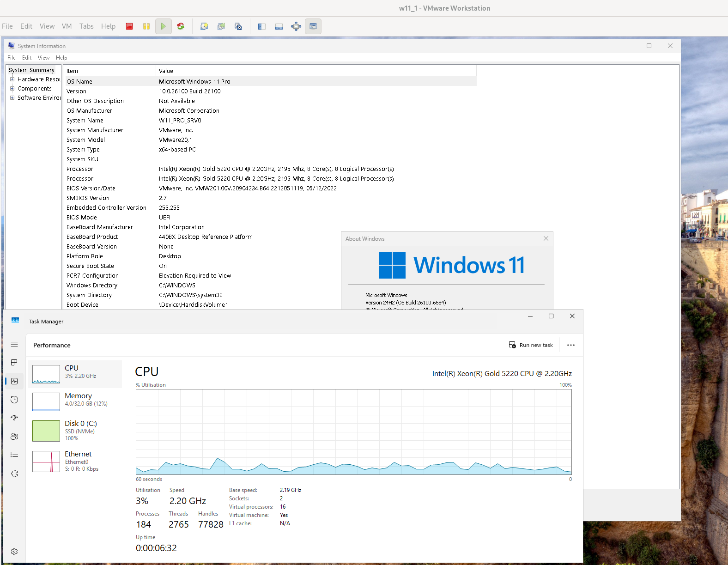Expand Software Environment tree node
728x565 pixels.
coord(12,98)
